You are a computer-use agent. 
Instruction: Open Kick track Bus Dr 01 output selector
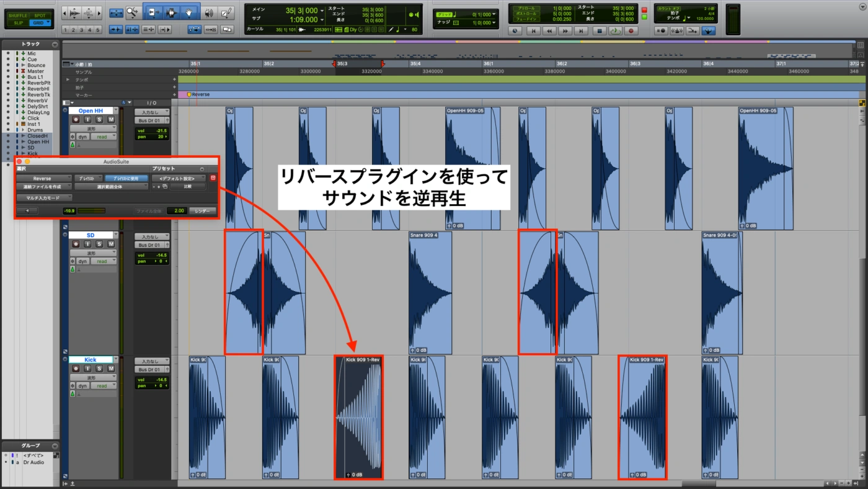(x=149, y=369)
